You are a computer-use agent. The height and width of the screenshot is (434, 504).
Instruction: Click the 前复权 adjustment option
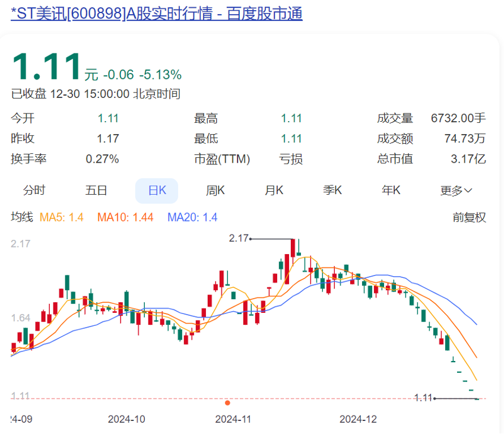pos(469,217)
